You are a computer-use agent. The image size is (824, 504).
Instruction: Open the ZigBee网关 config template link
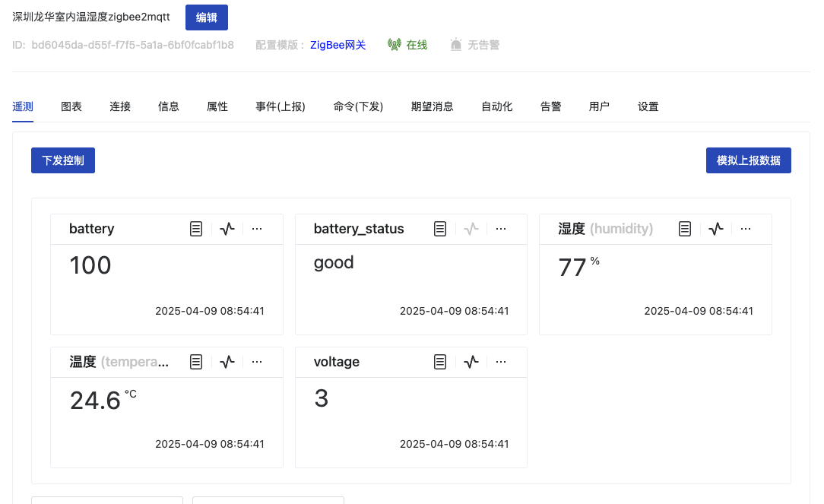(338, 45)
